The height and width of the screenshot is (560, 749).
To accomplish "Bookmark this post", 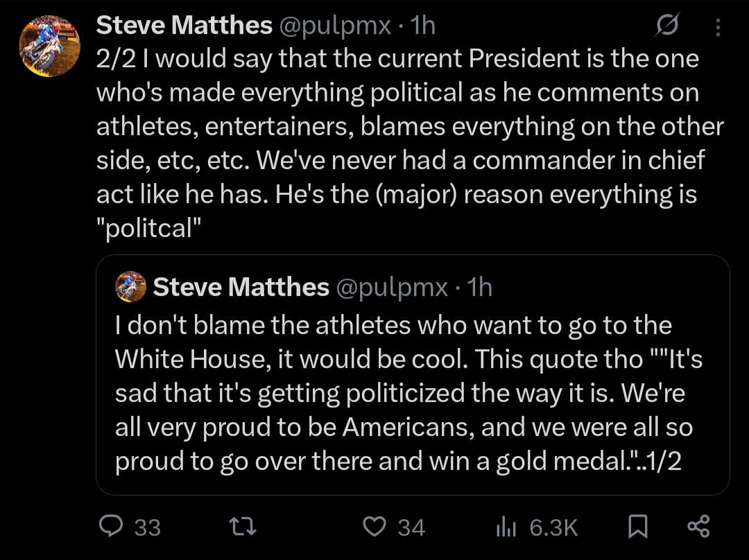I will (x=637, y=527).
